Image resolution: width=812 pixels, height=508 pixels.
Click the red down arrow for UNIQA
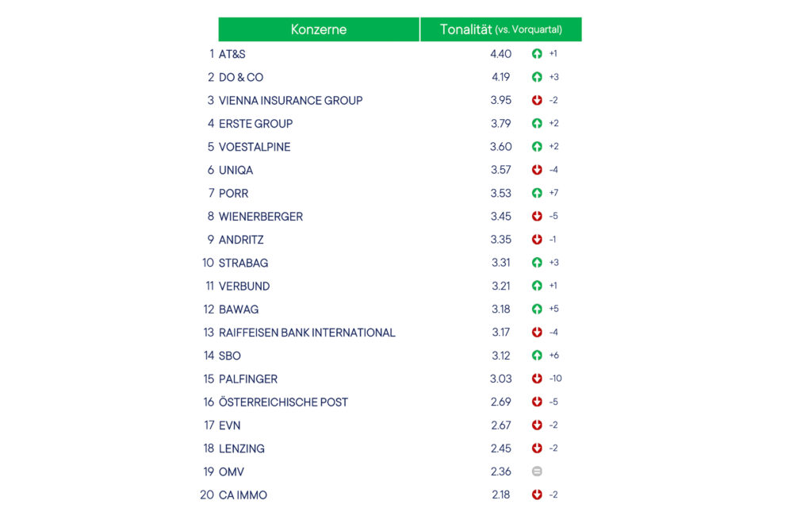(x=537, y=170)
